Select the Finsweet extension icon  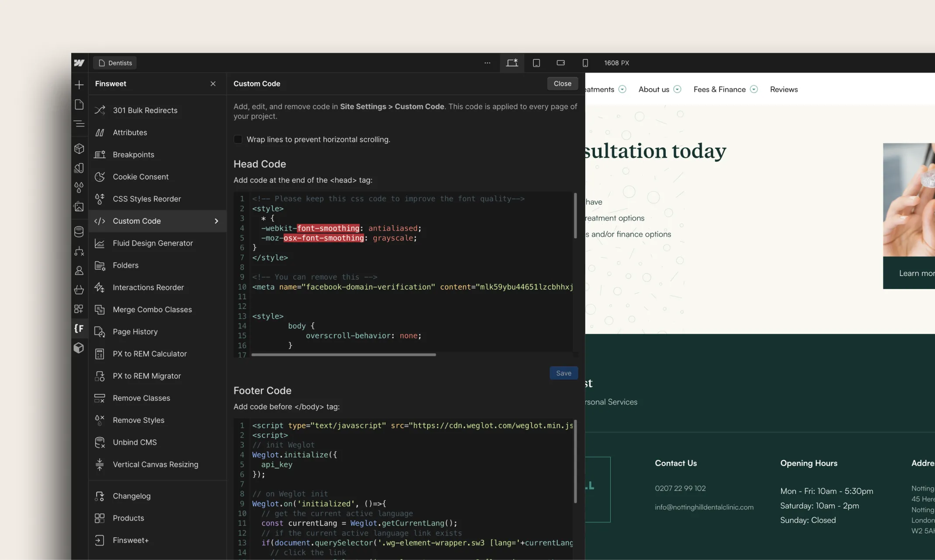click(x=79, y=328)
